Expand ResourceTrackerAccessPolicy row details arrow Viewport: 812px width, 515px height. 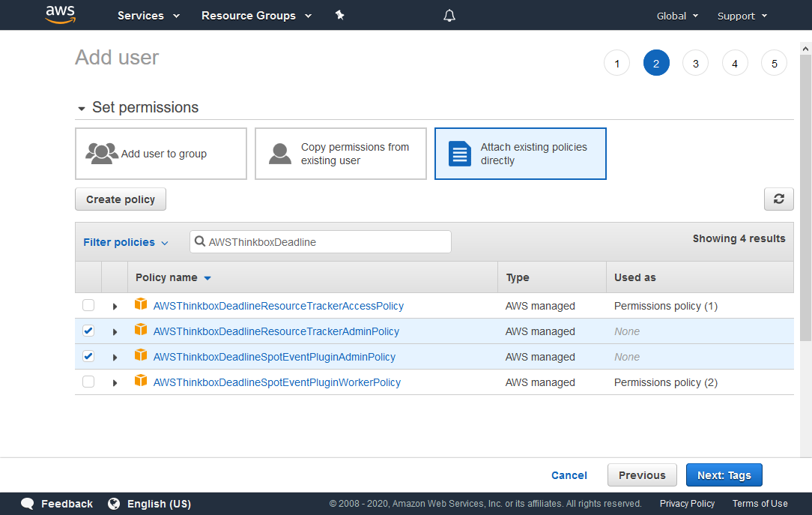(x=115, y=306)
